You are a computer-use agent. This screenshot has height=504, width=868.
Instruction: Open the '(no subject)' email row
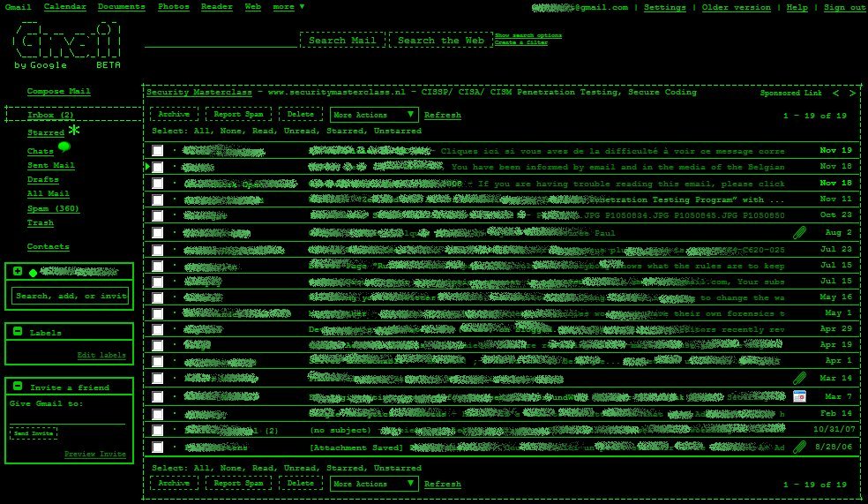click(501, 430)
